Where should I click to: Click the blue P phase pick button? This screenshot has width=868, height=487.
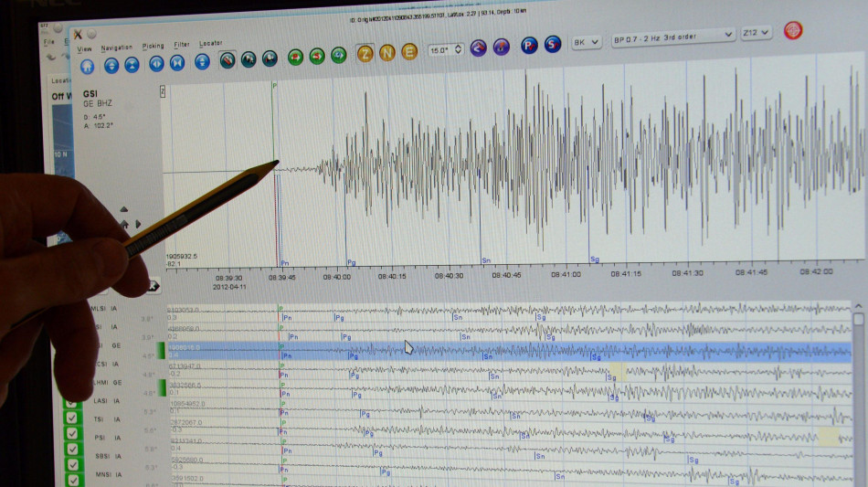(528, 45)
